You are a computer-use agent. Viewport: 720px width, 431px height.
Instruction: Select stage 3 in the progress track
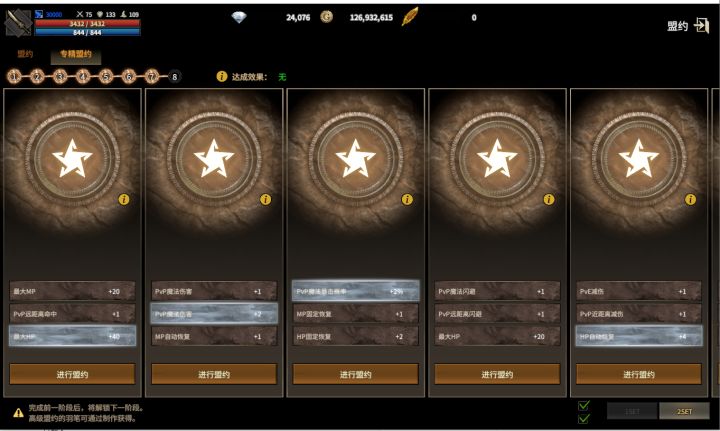pyautogui.click(x=60, y=77)
